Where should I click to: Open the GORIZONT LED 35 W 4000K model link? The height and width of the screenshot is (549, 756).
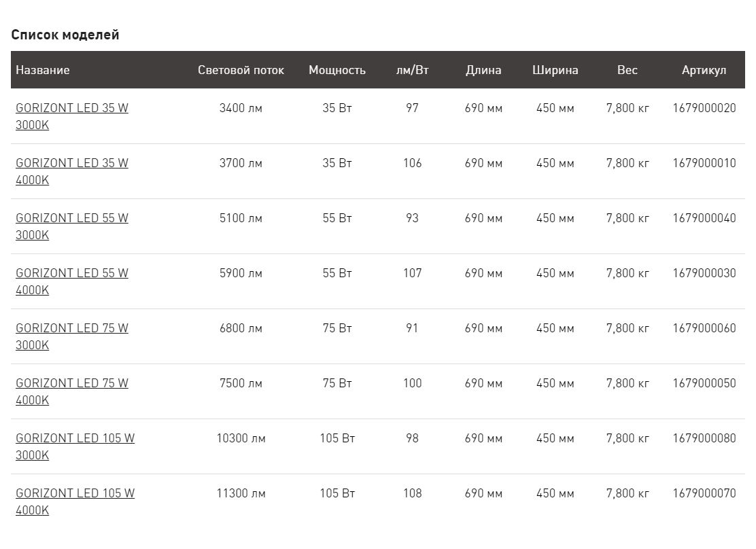[72, 171]
